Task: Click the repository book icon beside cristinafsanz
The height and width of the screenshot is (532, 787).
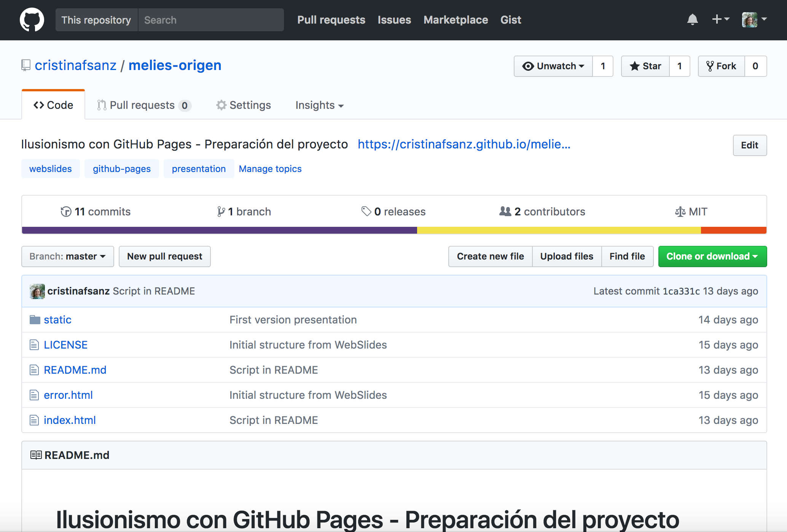Action: pyautogui.click(x=26, y=65)
